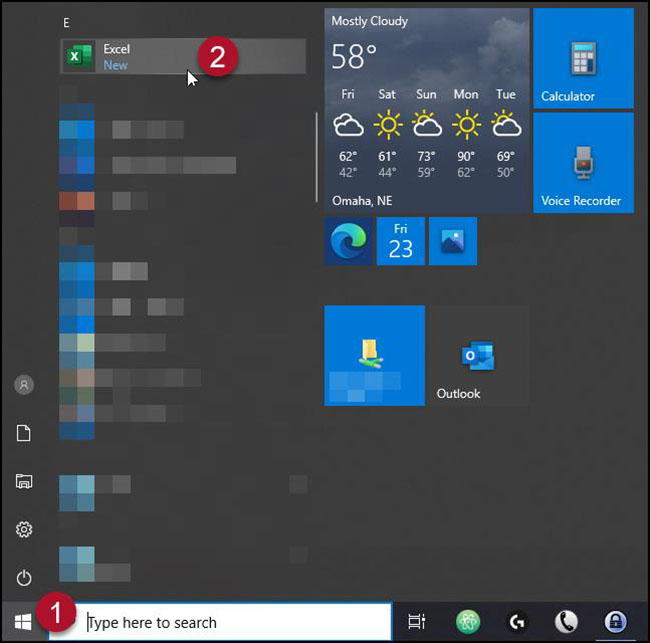Viewport: 650px width, 643px height.
Task: Select Monday's 90° forecast in the Weather tile
Action: pyautogui.click(x=466, y=133)
